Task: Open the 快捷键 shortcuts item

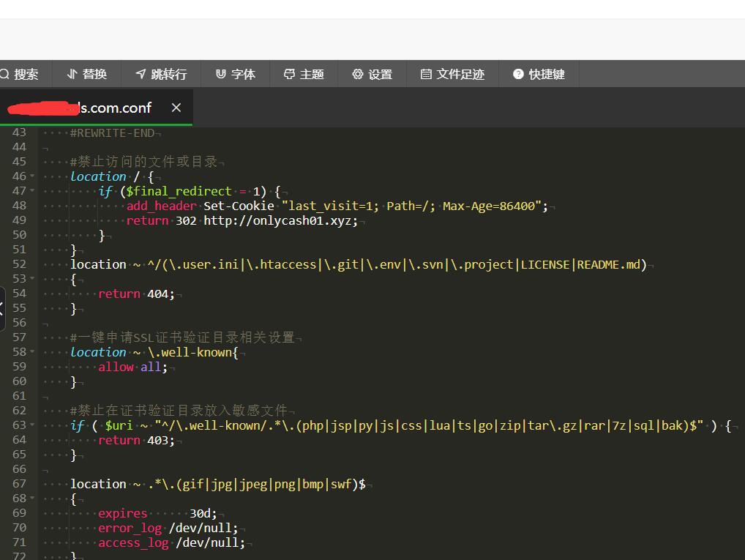Action: pyautogui.click(x=539, y=74)
